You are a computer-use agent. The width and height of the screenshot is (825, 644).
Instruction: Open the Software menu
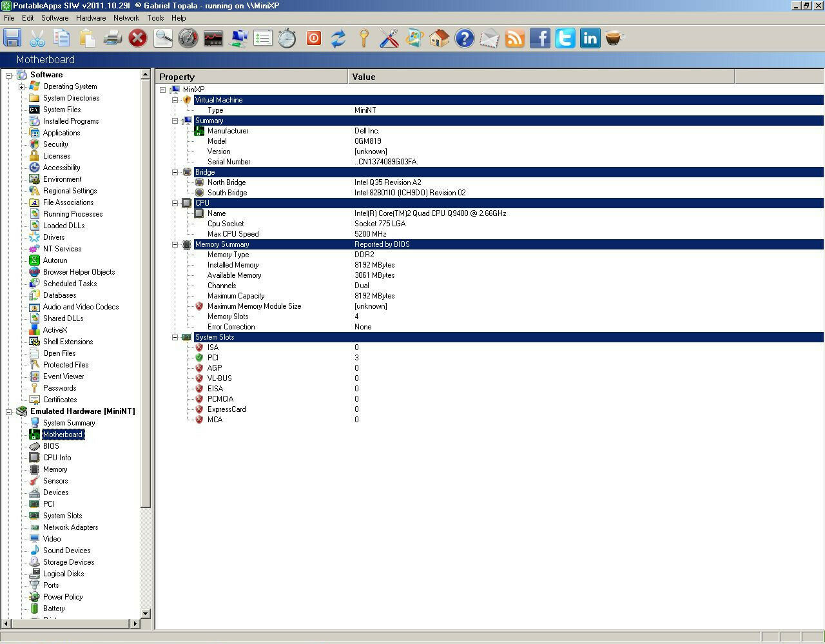55,18
